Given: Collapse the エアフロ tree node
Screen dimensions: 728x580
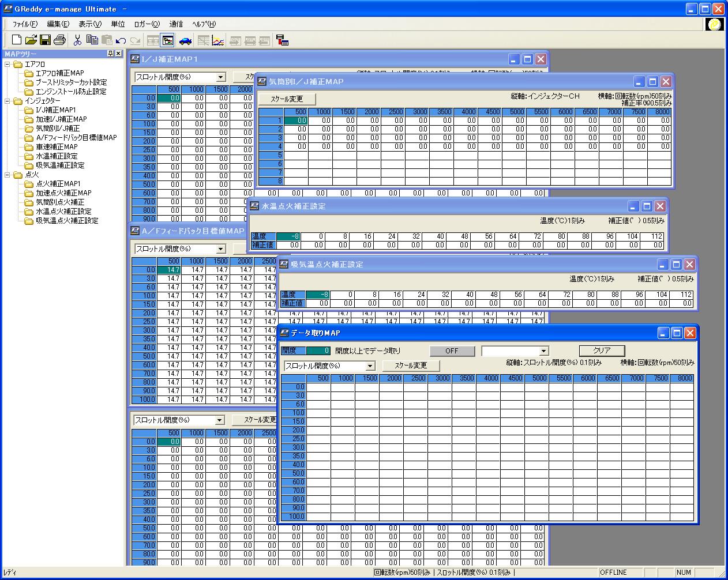Looking at the screenshot, I should click(8, 64).
